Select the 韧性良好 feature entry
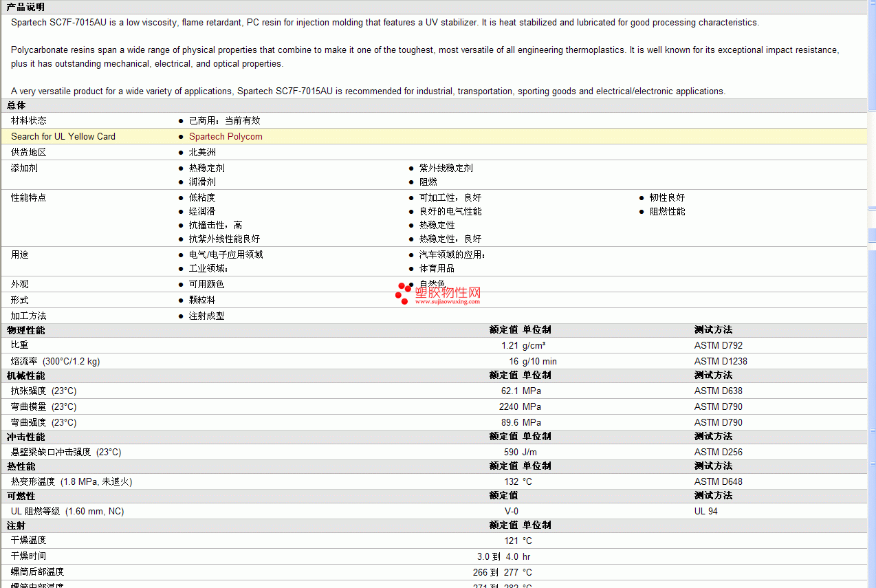This screenshot has height=588, width=876. (x=668, y=197)
